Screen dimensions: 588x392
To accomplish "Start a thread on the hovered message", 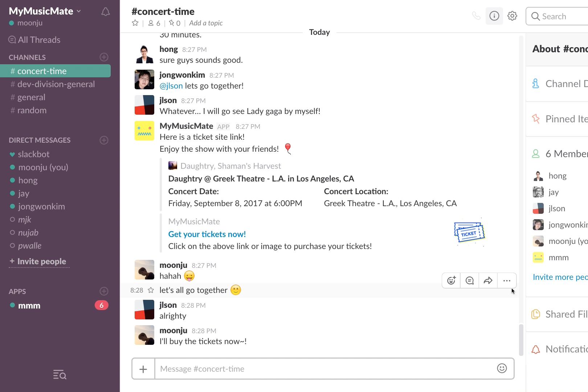I will [470, 280].
